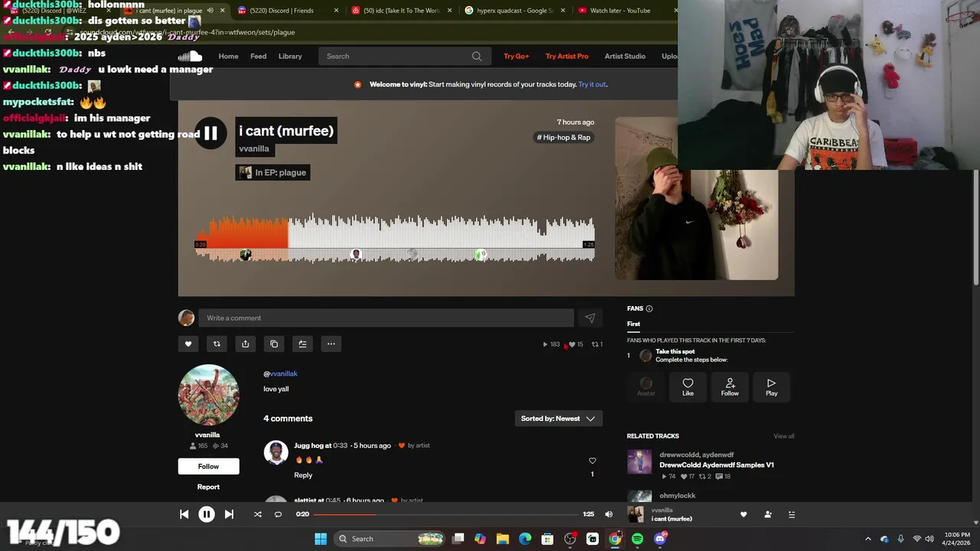
Task: Open the 'Try it out' vinyl link
Action: point(592,84)
